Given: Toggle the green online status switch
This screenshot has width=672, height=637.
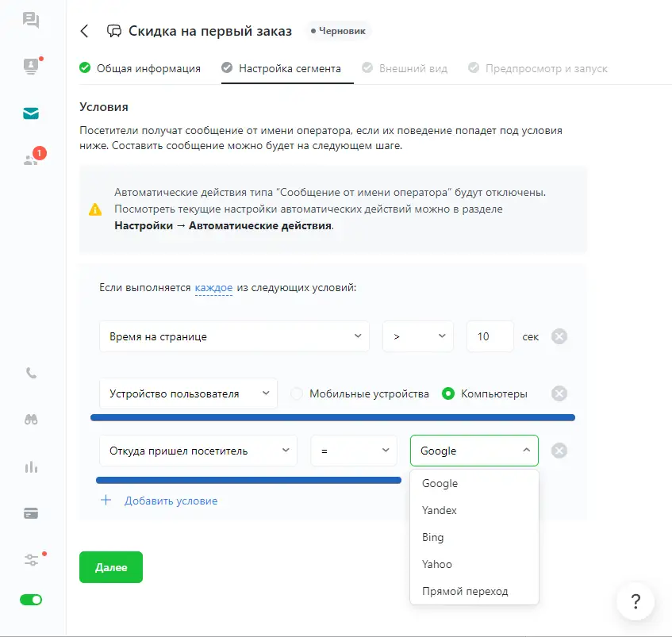Looking at the screenshot, I should (31, 600).
